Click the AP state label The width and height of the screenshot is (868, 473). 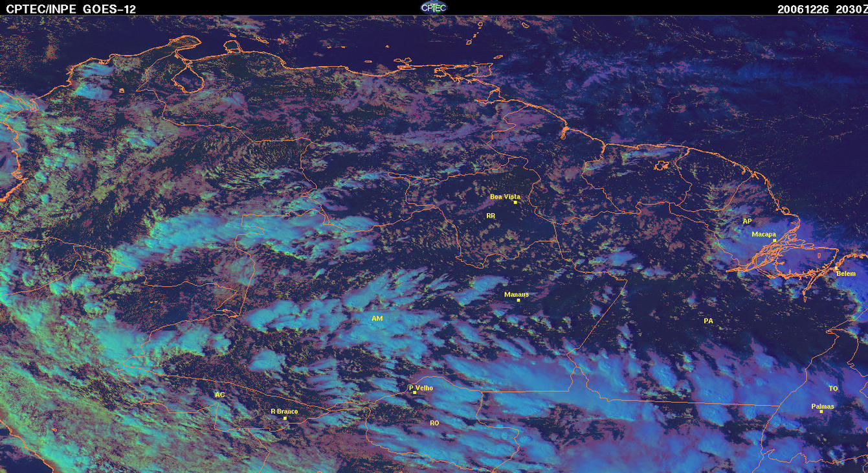tap(747, 221)
